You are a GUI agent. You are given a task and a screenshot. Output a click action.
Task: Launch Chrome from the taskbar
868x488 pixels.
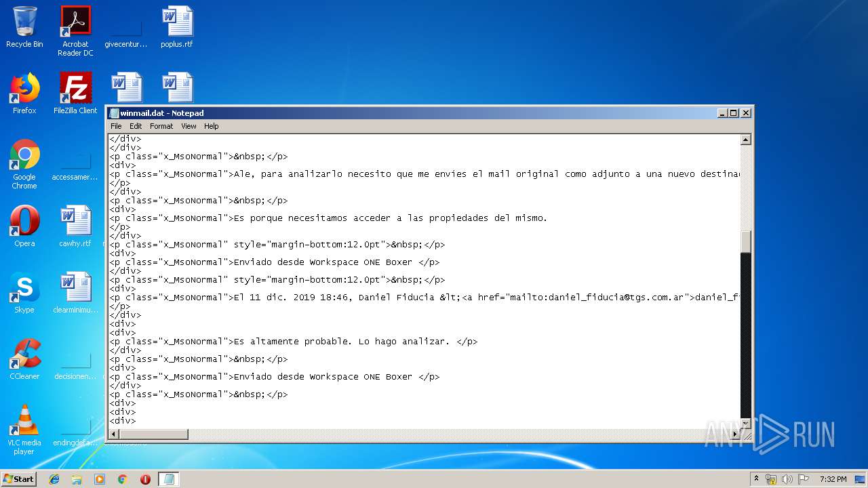pyautogui.click(x=123, y=479)
